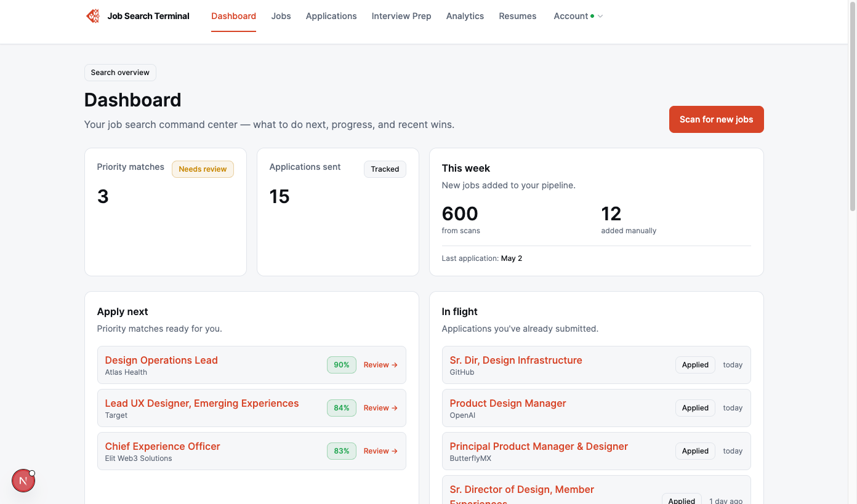Switch to the Jobs tab
Viewport: 857px width, 504px height.
coord(281,16)
